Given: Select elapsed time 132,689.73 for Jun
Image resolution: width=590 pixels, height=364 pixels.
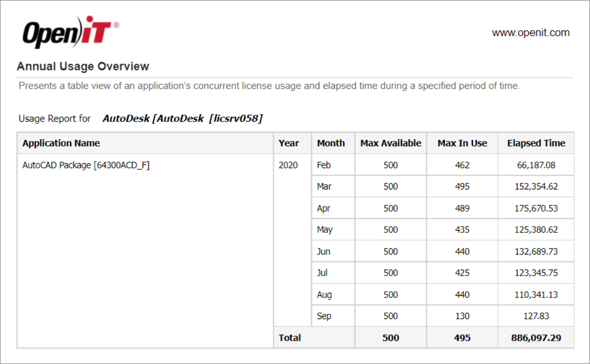Looking at the screenshot, I should (x=536, y=251).
